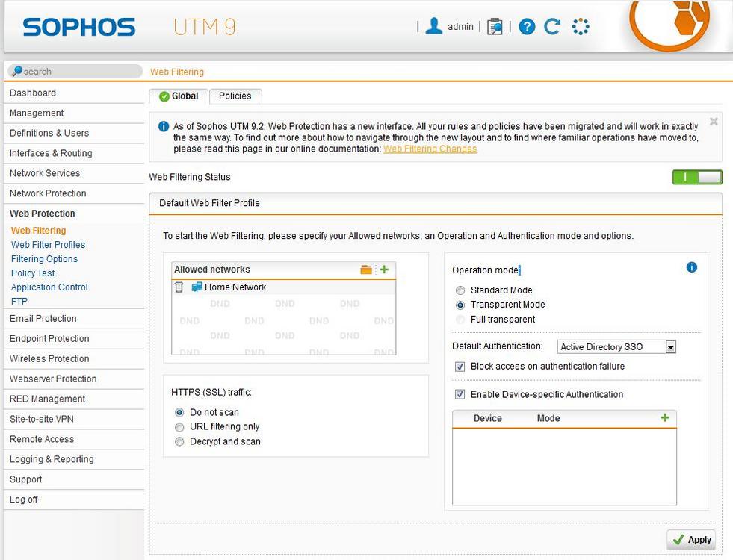Open Site-to-site VPN menu
The image size is (733, 560).
point(74,419)
